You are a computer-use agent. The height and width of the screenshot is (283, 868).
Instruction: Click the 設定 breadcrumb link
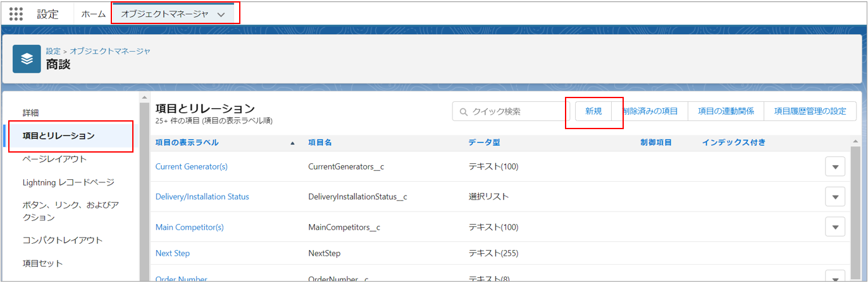53,51
